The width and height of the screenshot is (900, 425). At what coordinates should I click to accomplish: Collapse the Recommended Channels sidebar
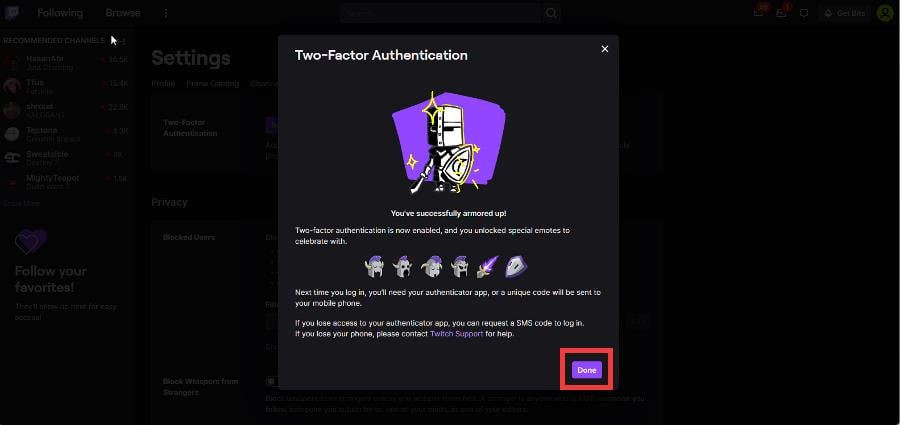pos(121,41)
